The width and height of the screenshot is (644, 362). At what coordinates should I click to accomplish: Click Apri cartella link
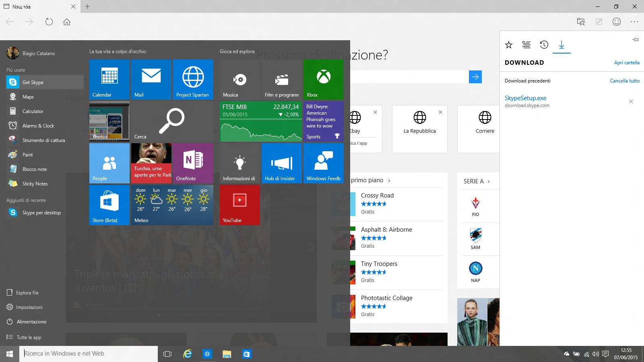pos(627,63)
